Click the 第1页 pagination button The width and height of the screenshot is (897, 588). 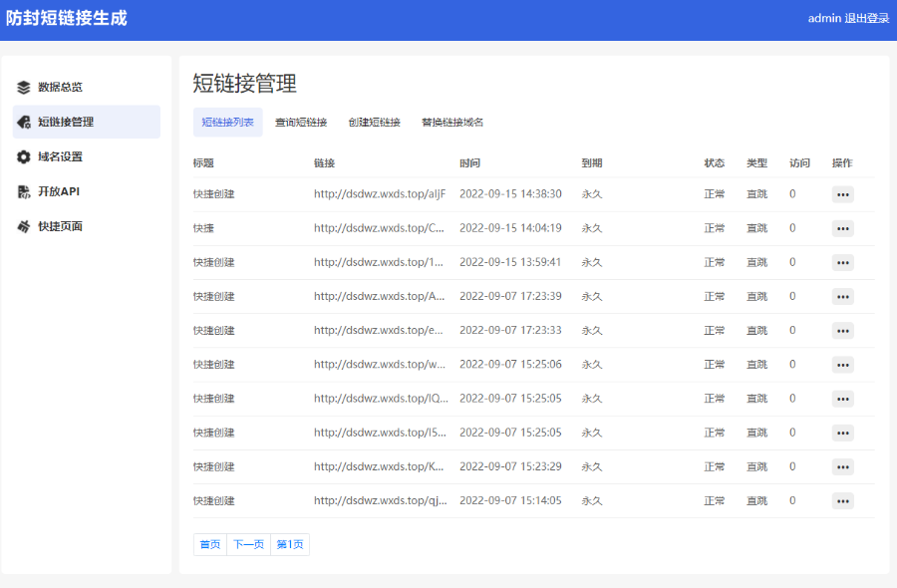tap(290, 544)
